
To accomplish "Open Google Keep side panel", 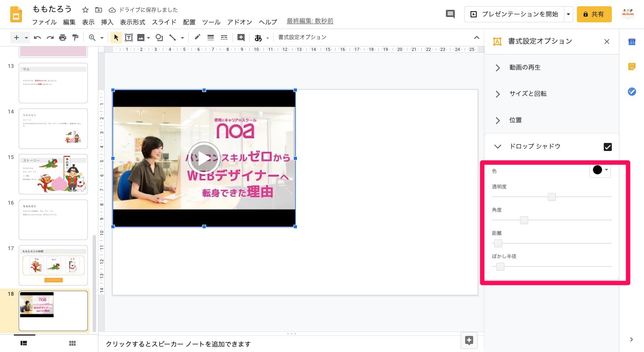I will (632, 67).
